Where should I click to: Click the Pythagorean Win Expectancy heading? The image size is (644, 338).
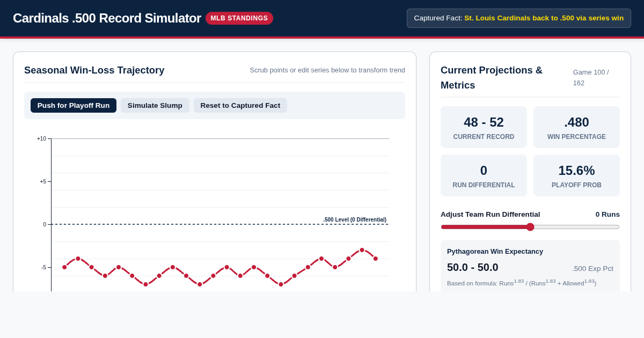coord(495,251)
